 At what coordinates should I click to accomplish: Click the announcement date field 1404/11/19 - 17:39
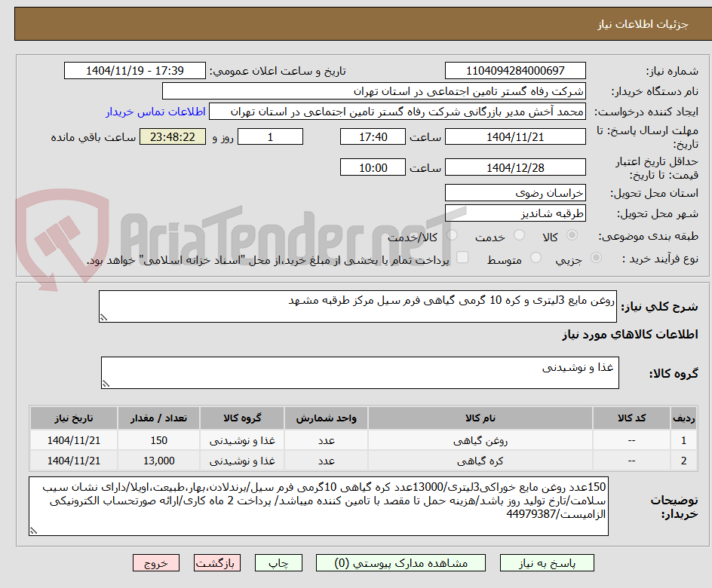point(135,71)
